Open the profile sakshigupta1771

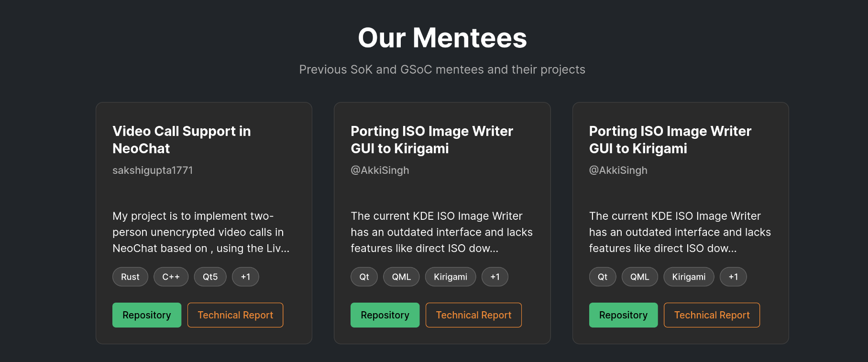tap(152, 170)
